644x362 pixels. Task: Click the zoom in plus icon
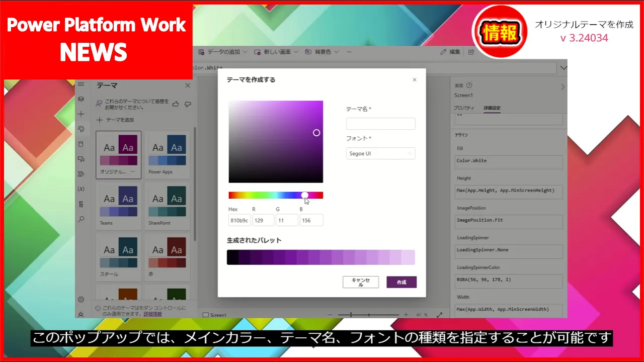pyautogui.click(x=406, y=315)
